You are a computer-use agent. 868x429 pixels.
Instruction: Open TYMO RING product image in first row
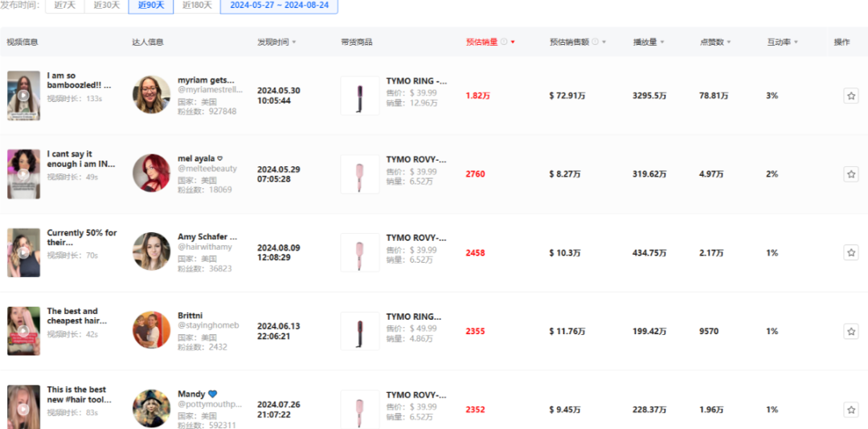[359, 96]
